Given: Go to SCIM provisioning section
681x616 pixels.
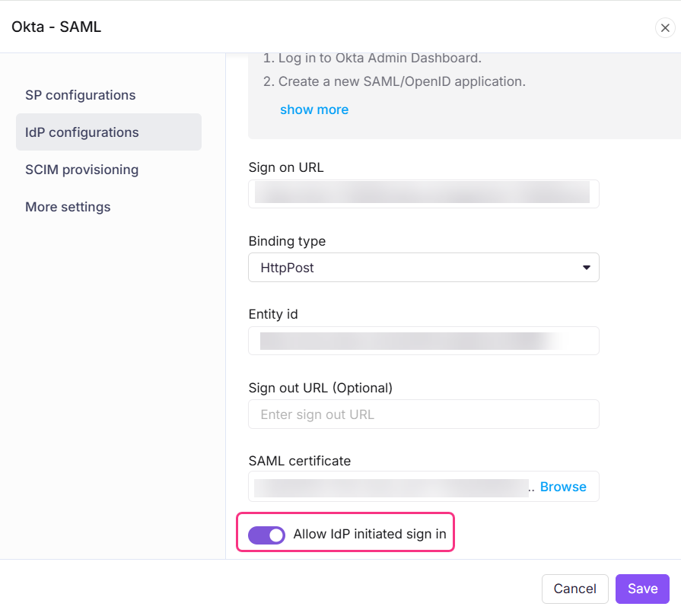Looking at the screenshot, I should click(81, 170).
